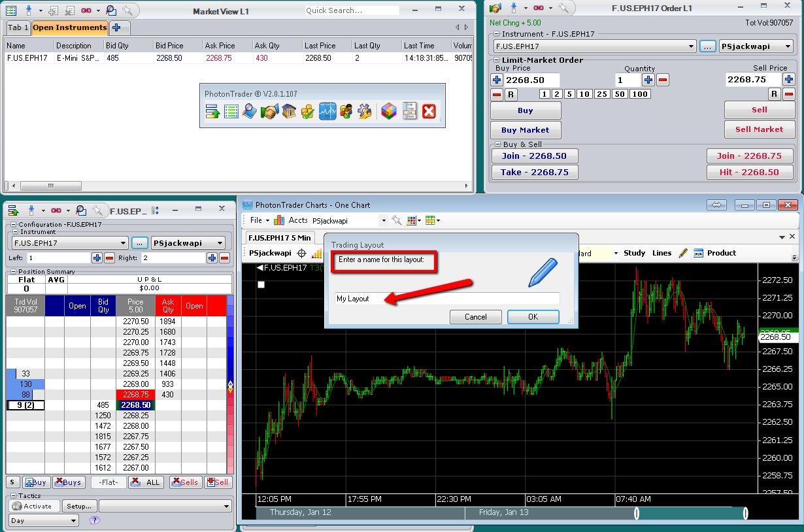Screen dimensions: 804x532
Task: Click the swap icon next to Product
Action: tap(699, 253)
